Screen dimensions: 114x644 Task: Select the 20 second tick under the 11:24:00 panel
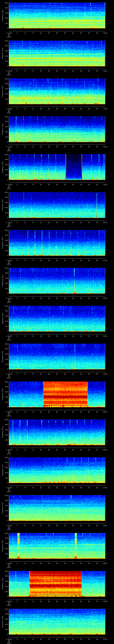point(41,412)
